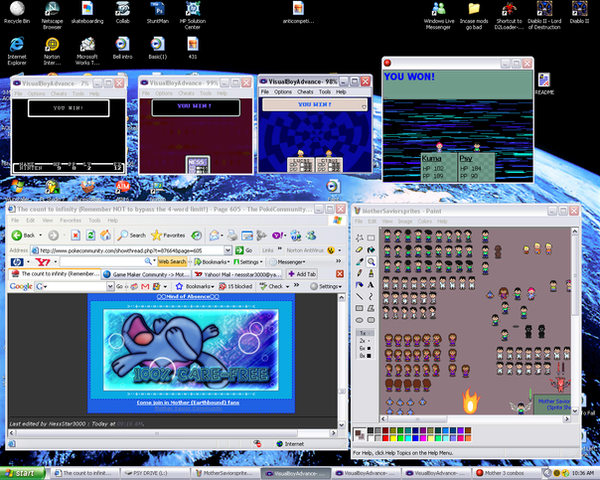The width and height of the screenshot is (600, 480).
Task: Activate the Eraser tool in Paint
Action: click(360, 250)
